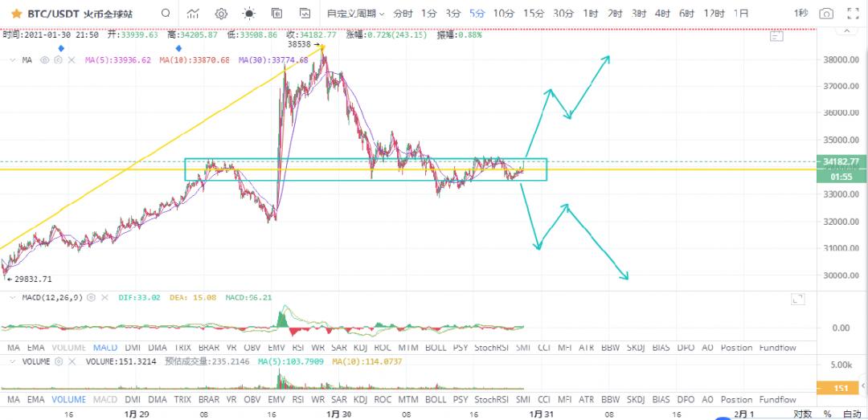Click the MA(10):33870.68 legend value
The image size is (868, 420).
194,59
